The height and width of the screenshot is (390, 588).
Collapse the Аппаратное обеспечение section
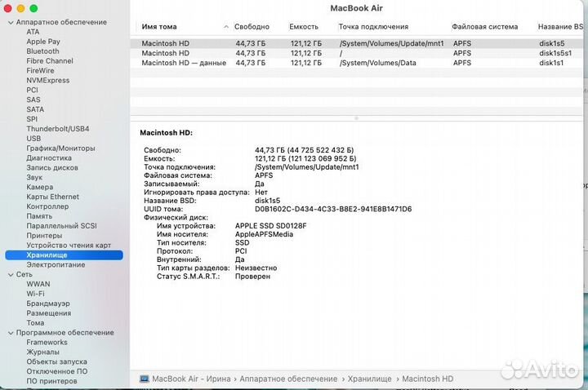11,23
